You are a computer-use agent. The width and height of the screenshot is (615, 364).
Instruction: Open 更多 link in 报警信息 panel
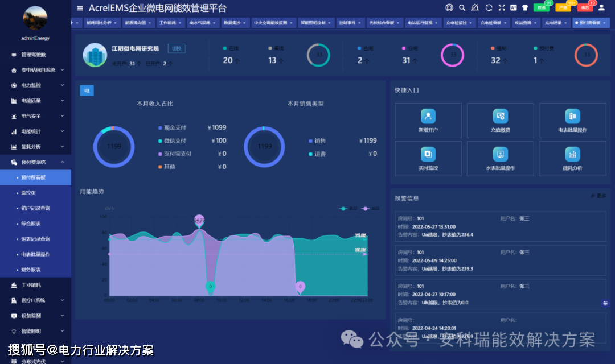click(x=598, y=196)
